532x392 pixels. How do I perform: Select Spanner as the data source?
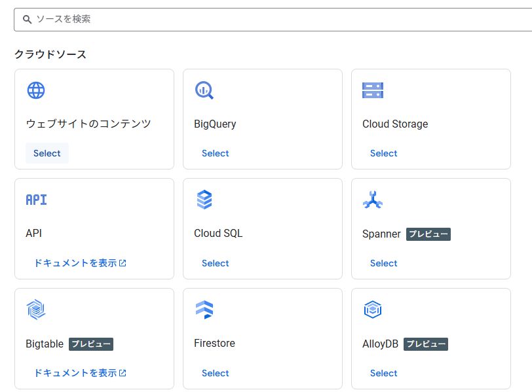click(x=384, y=263)
